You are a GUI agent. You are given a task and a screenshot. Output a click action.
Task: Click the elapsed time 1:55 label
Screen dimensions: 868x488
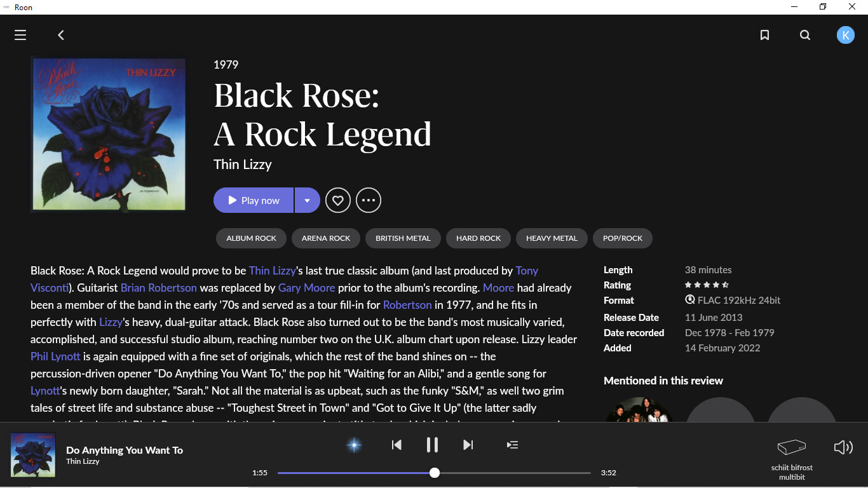click(x=260, y=473)
